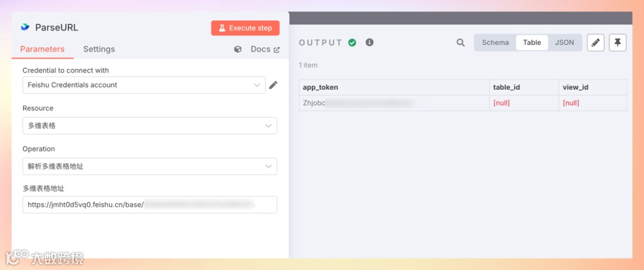Viewport: 644px width, 270px height.
Task: Open Feishu Credentials account dropdown
Action: point(144,85)
